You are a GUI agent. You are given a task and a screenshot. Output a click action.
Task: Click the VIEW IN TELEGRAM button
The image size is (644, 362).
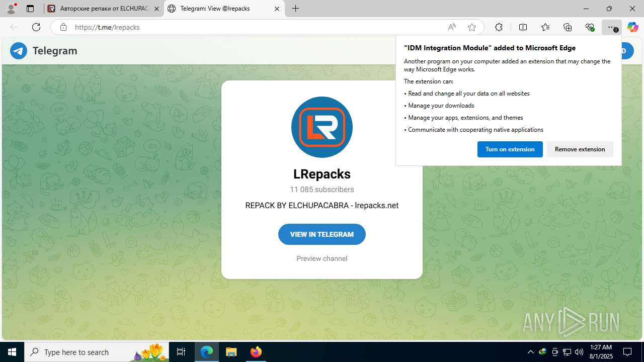(322, 234)
